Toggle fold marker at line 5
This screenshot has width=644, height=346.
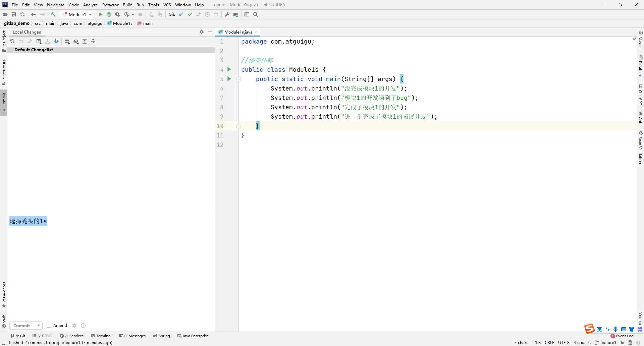coord(239,79)
